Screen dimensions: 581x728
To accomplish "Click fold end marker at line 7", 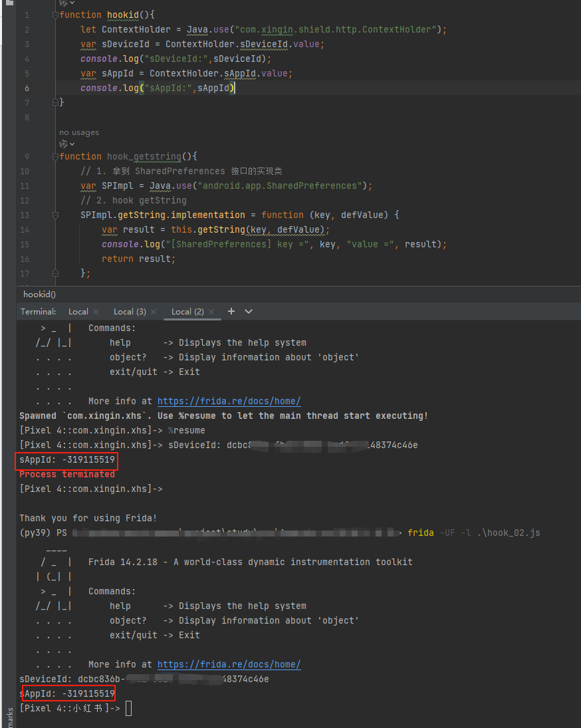I will pyautogui.click(x=55, y=102).
